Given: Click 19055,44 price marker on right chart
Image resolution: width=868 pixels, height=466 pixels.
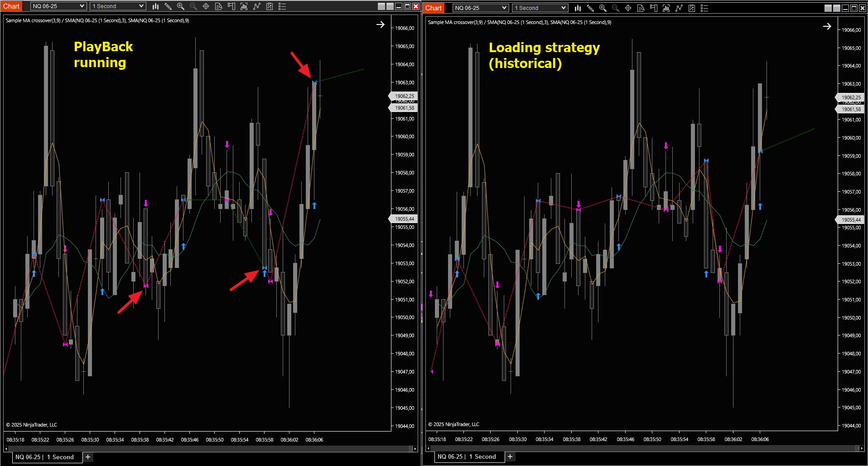Looking at the screenshot, I should pos(849,220).
